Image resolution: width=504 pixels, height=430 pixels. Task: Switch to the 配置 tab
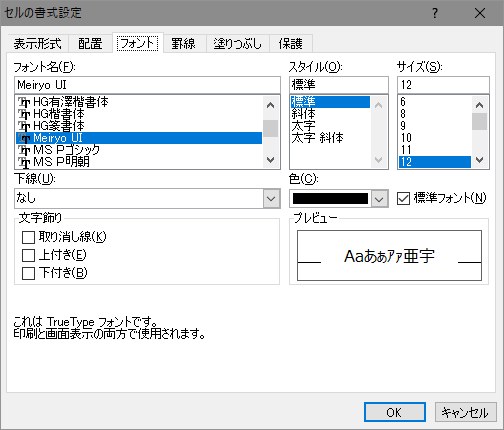click(90, 44)
